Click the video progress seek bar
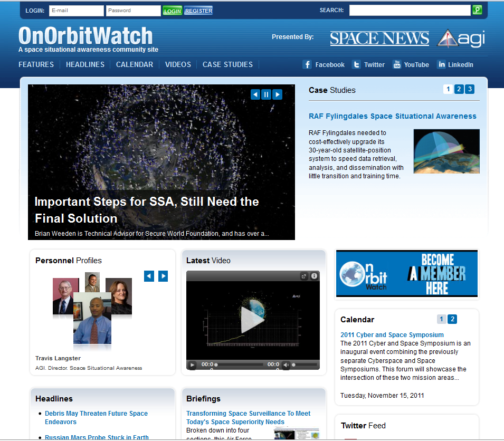The width and height of the screenshot is (504, 441). 240,365
